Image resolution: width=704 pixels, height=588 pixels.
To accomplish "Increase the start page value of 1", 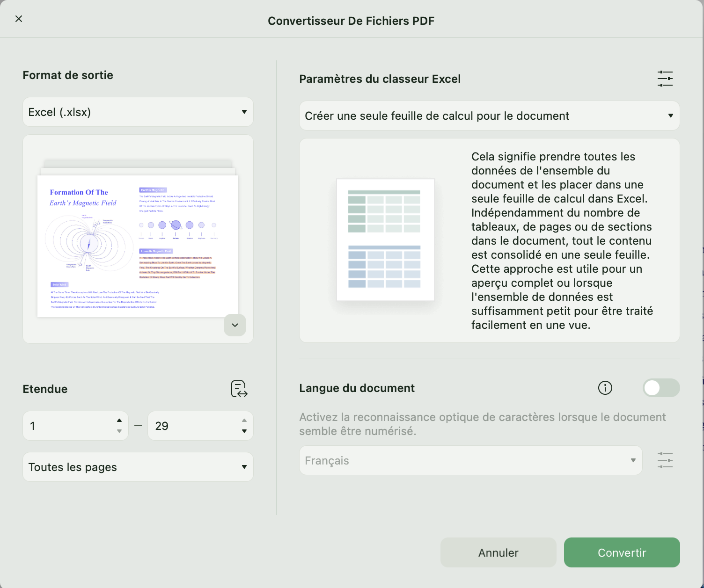I will pos(119,420).
